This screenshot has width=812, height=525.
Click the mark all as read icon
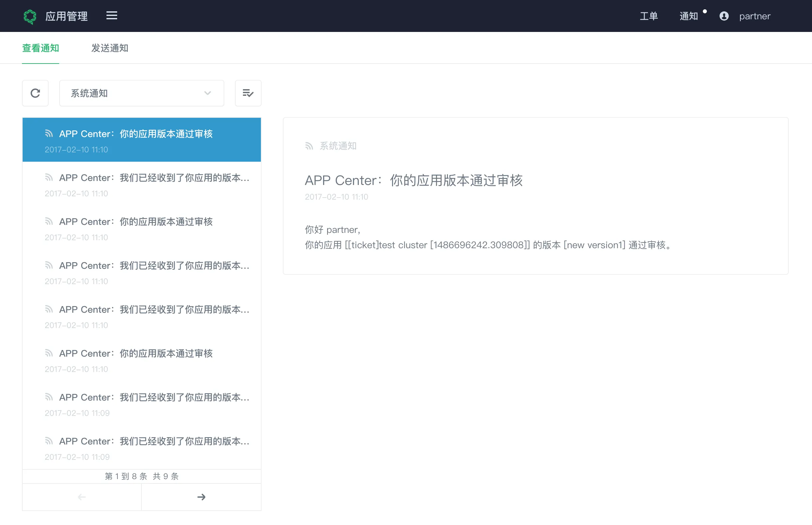pos(248,93)
